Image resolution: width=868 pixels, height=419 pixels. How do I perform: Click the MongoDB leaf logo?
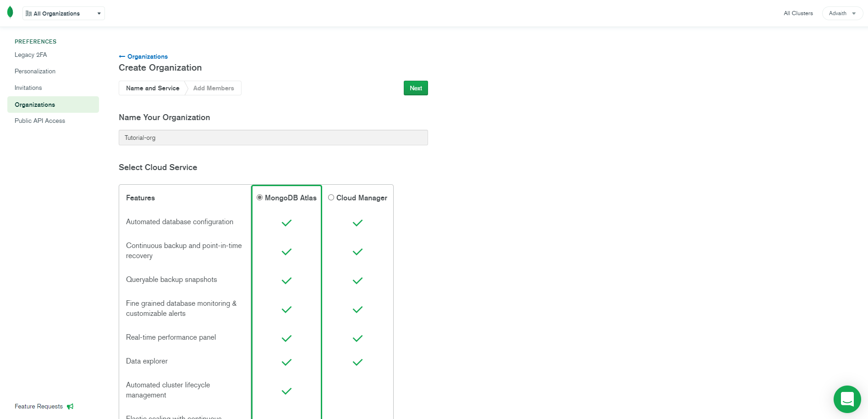tap(10, 12)
